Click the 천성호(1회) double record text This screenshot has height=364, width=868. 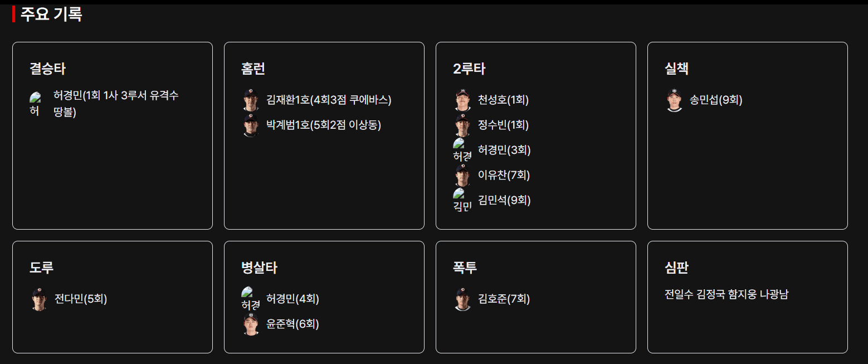pos(503,100)
